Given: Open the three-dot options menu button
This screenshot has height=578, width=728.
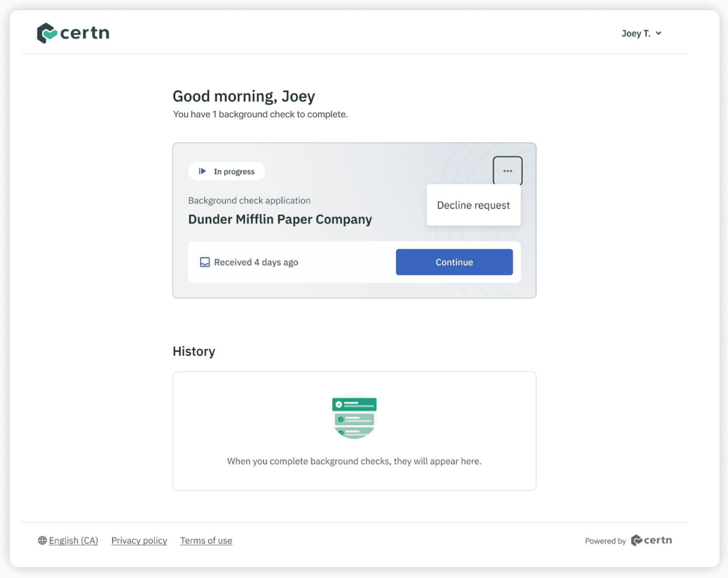Looking at the screenshot, I should pos(507,171).
